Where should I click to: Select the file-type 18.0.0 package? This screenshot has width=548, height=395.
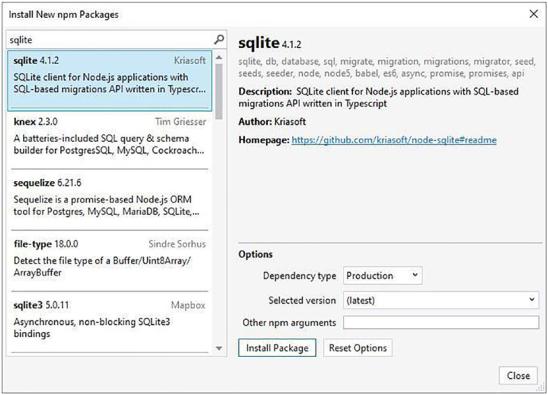(x=109, y=261)
